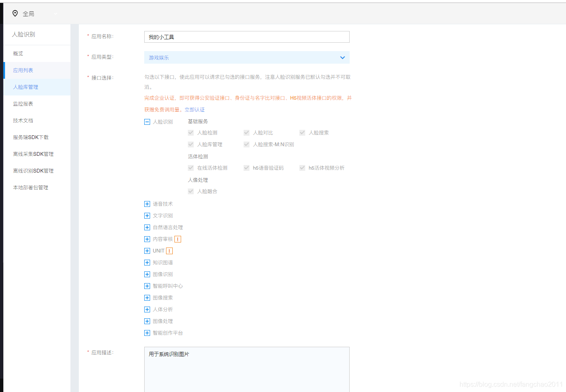Open 监控报表 in the sidebar
Viewport: 566px width, 392px height.
tap(23, 103)
